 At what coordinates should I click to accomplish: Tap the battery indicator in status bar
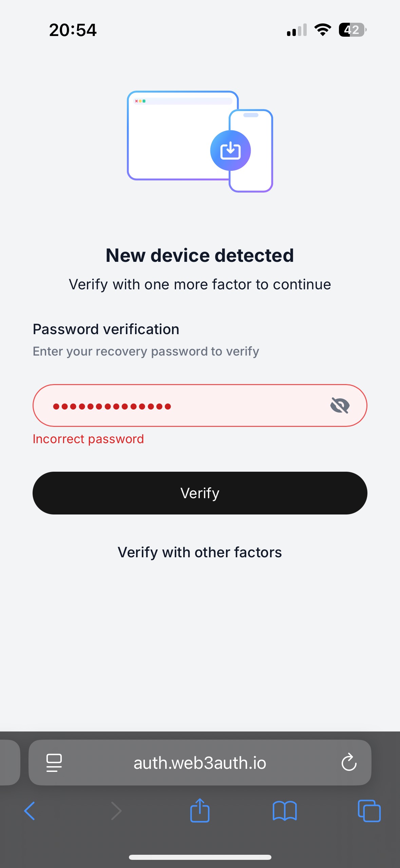tap(353, 30)
